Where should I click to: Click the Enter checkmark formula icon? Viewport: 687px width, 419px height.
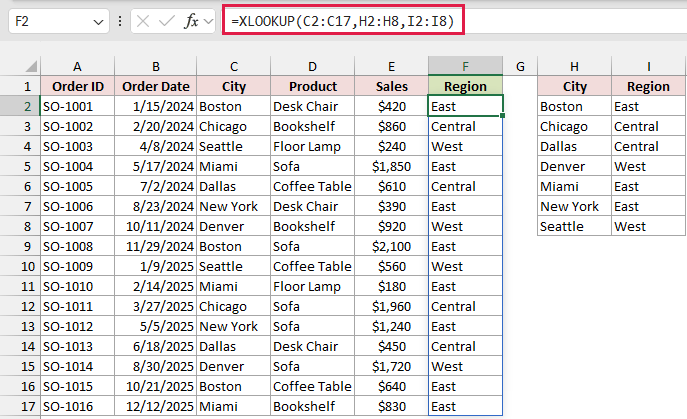tap(166, 21)
